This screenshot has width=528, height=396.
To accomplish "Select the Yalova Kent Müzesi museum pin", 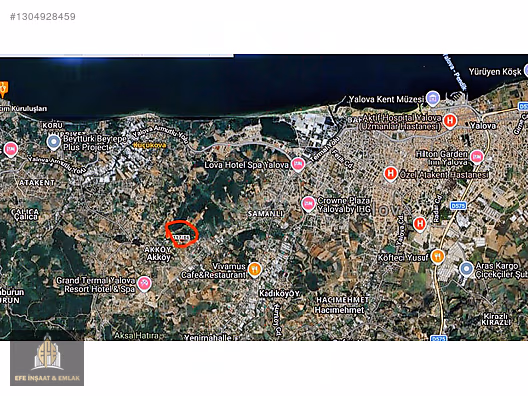I will click(x=433, y=98).
